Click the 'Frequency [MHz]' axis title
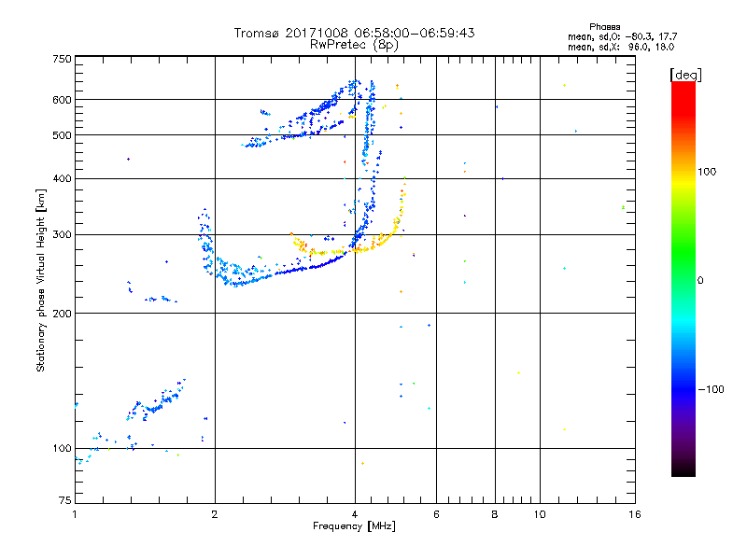 coord(354,526)
